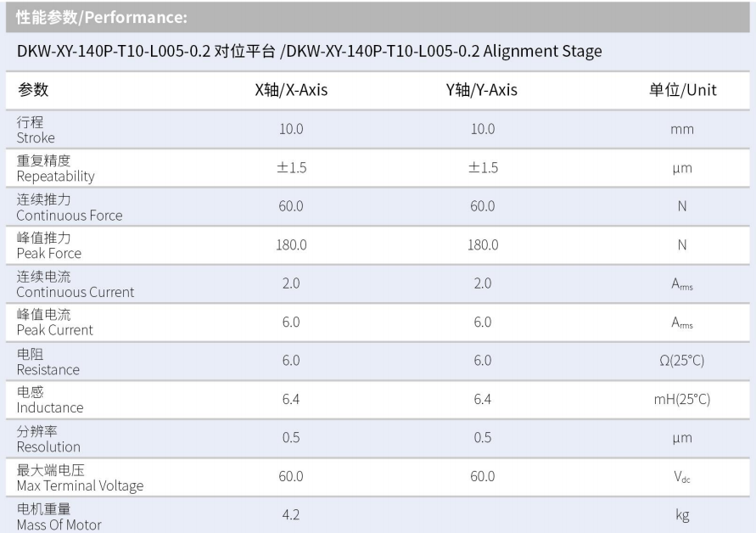Select the DKW-XY-140P-T10-L005-0.2 Alignment Stage title

[309, 52]
